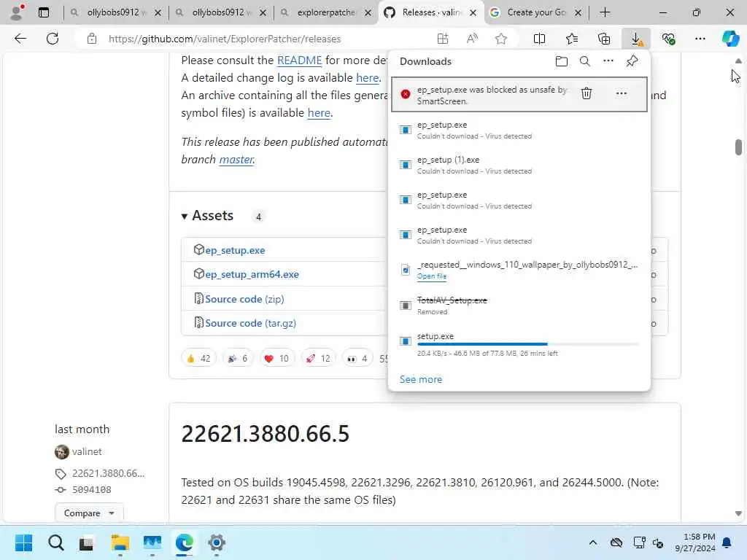This screenshot has height=560, width=747.
Task: Open the browser profile icon
Action: pos(18,12)
